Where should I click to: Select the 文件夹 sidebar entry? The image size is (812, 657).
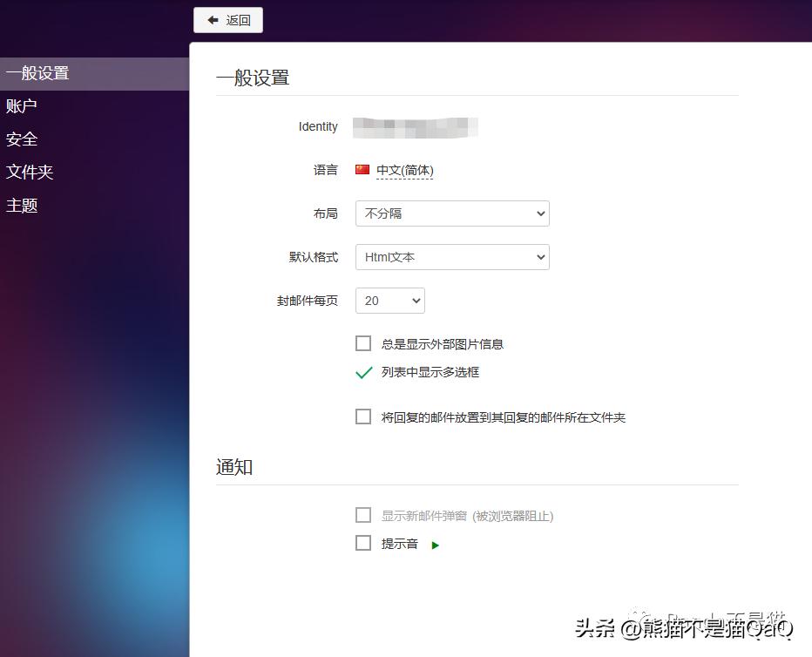point(30,172)
